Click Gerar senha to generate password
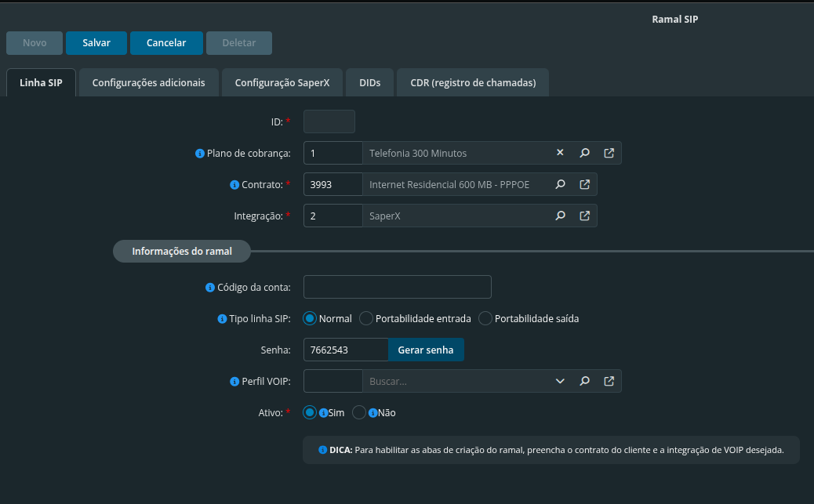This screenshot has height=504, width=814. click(x=426, y=350)
